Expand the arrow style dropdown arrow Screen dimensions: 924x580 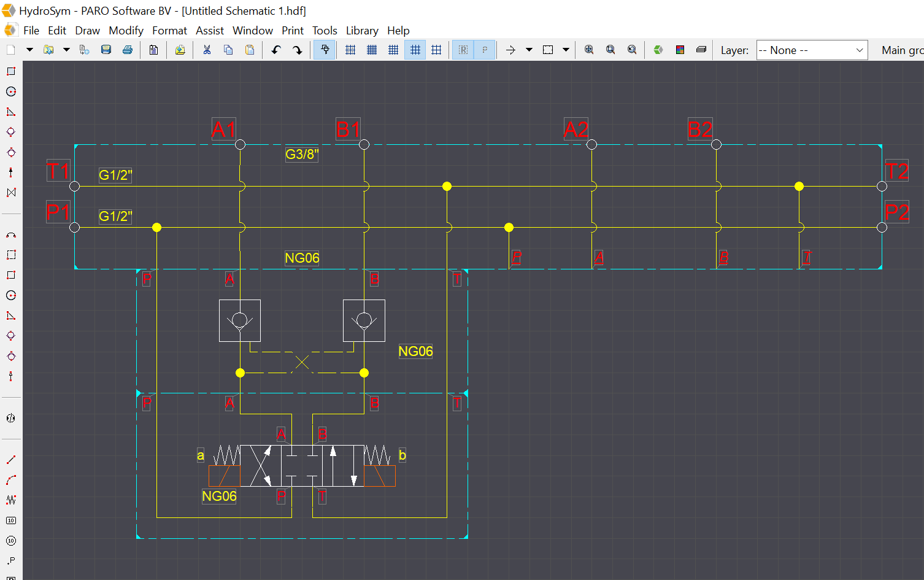(x=529, y=50)
